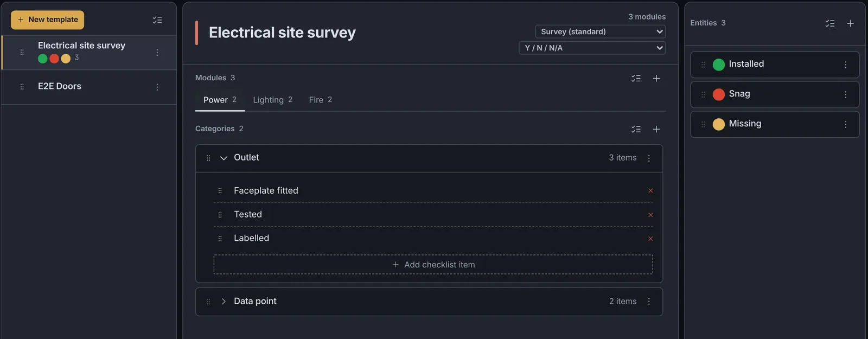The width and height of the screenshot is (868, 339).
Task: Remove the Labelled checklist item
Action: (x=650, y=239)
